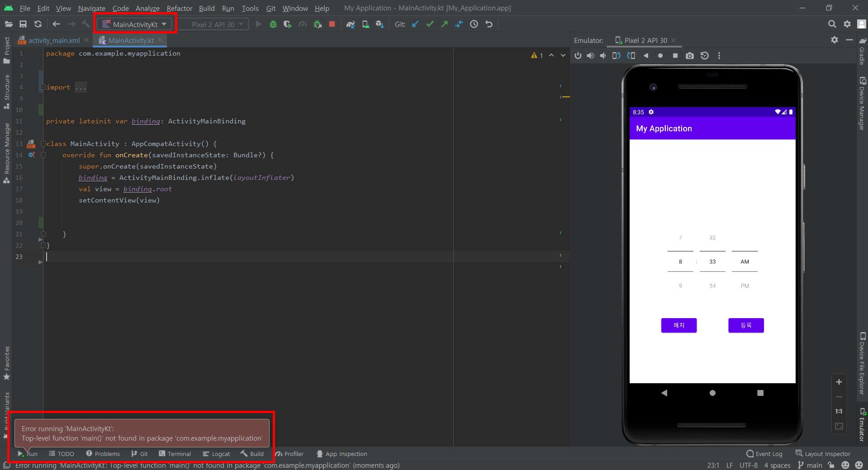Open the Terminal tool window
This screenshot has height=470, width=868.
[x=175, y=454]
